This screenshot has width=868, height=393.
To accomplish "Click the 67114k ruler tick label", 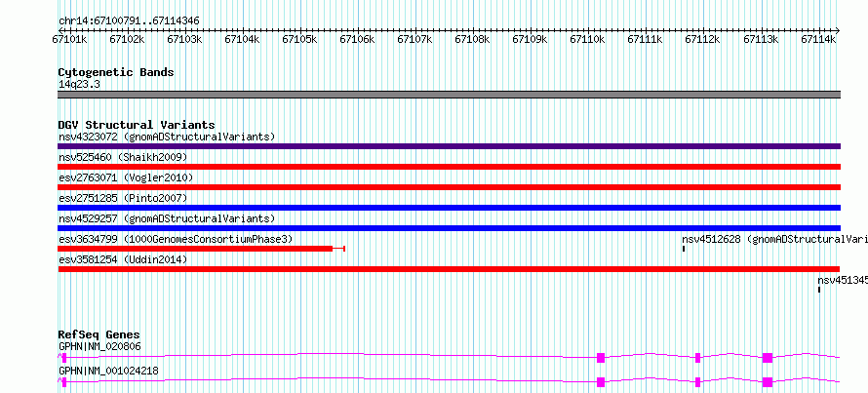I will click(x=818, y=39).
